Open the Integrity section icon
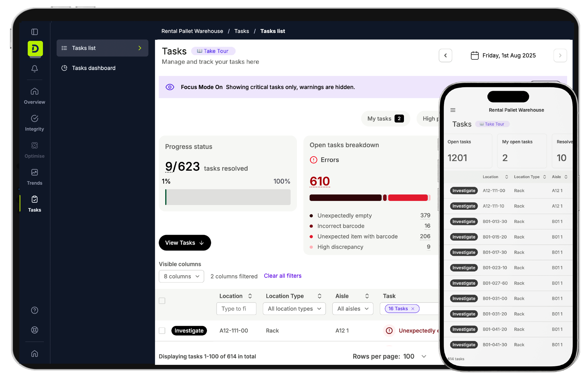The image size is (588, 381). click(x=34, y=118)
